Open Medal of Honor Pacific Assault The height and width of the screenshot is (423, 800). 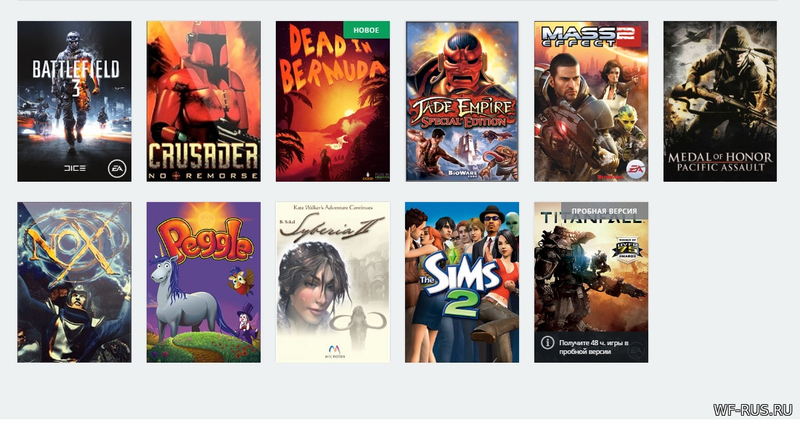[x=720, y=101]
